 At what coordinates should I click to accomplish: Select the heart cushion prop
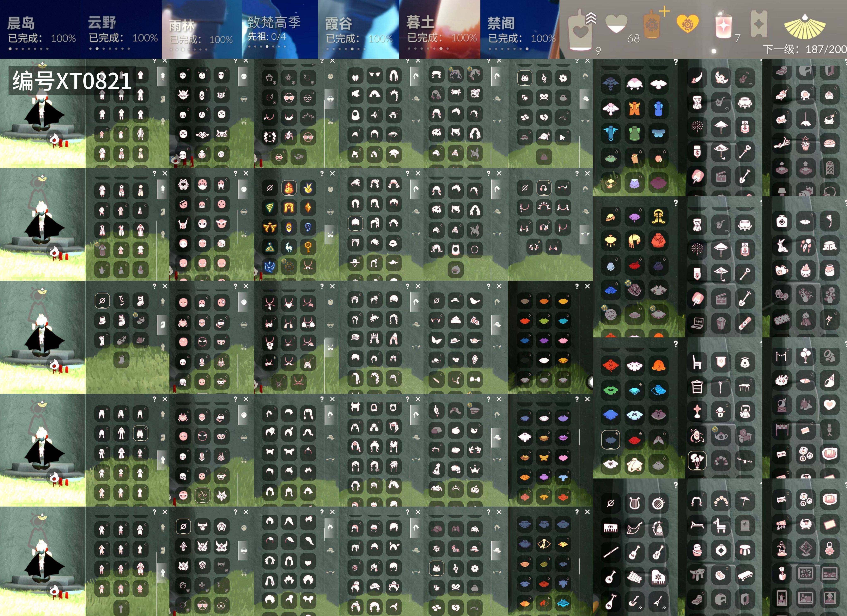tap(829, 404)
